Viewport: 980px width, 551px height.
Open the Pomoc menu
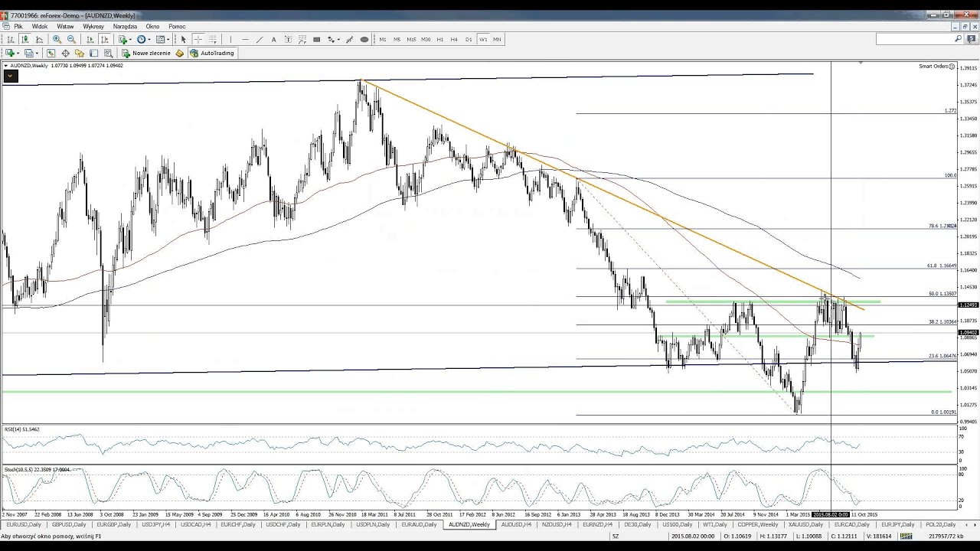point(177,26)
